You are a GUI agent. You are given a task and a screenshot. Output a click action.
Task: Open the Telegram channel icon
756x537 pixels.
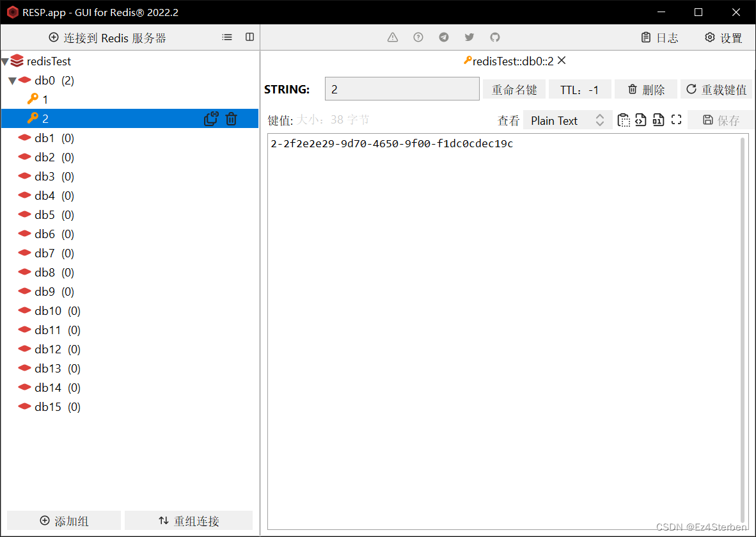pyautogui.click(x=444, y=37)
